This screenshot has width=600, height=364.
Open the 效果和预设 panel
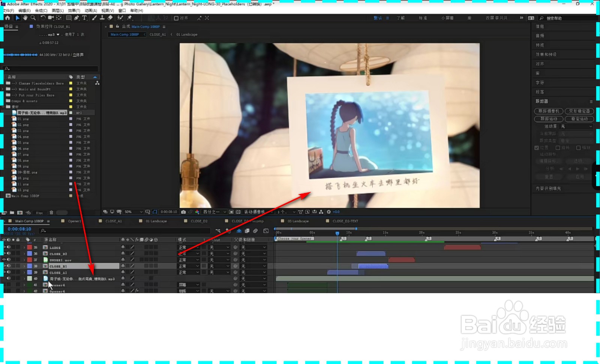[x=546, y=54]
